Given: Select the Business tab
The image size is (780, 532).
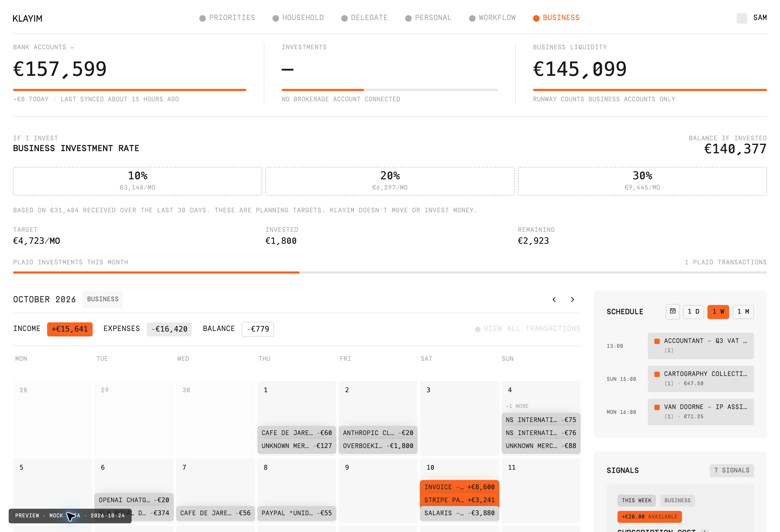Looking at the screenshot, I should (557, 18).
